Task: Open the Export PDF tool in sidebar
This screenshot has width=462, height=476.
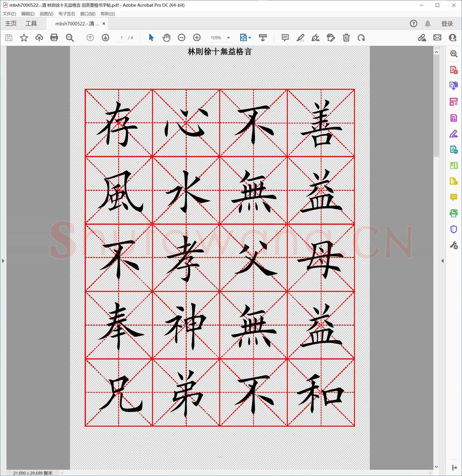Action: [x=453, y=85]
